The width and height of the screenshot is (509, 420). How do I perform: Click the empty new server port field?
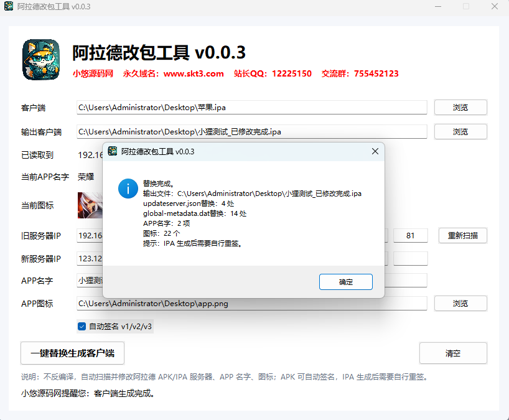click(410, 259)
